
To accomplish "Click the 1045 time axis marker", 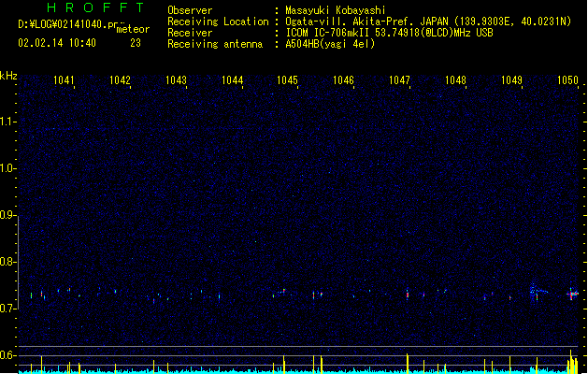I will pyautogui.click(x=287, y=80).
